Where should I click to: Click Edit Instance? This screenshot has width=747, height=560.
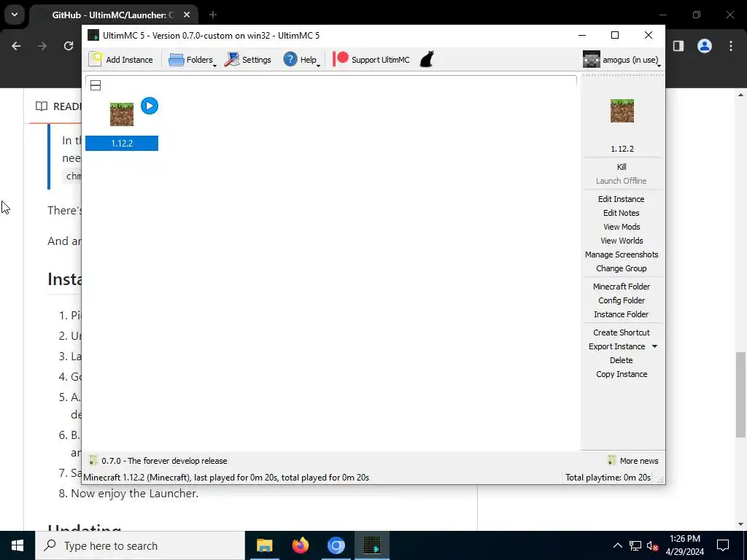(622, 199)
